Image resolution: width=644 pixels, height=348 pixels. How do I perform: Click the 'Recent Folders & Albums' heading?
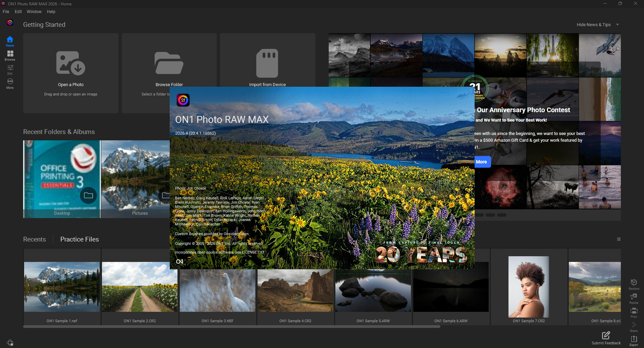[59, 132]
